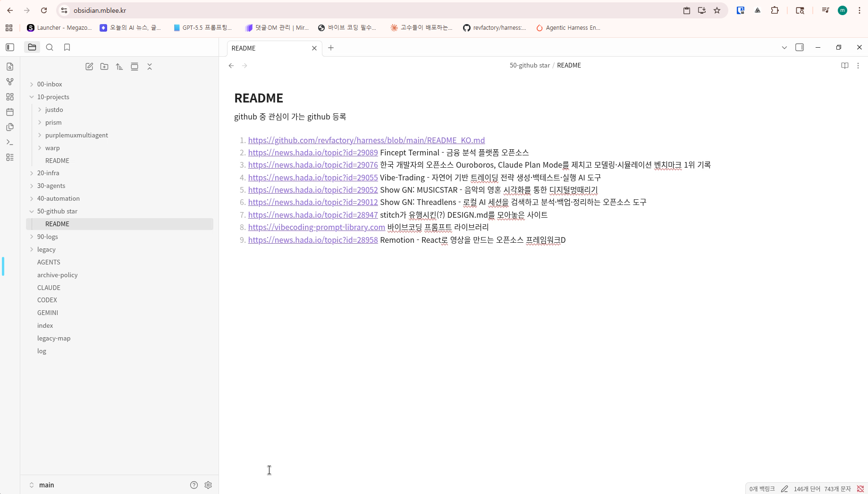Open quick switcher ribbon icon
The height and width of the screenshot is (494, 868).
pos(10,67)
